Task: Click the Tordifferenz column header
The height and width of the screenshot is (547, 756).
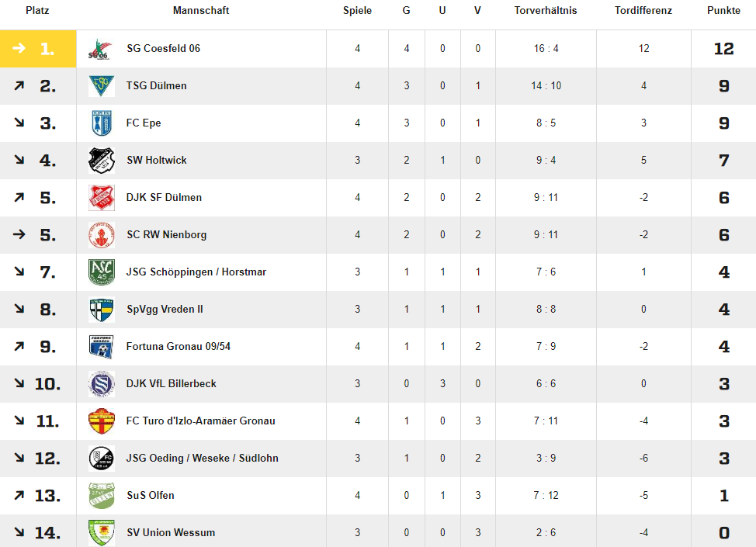Action: (643, 11)
